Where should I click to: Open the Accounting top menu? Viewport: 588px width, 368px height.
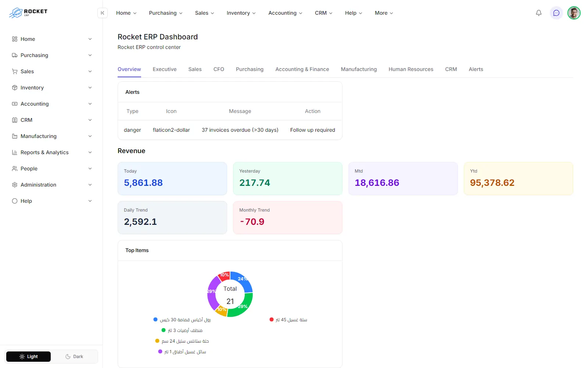[286, 13]
